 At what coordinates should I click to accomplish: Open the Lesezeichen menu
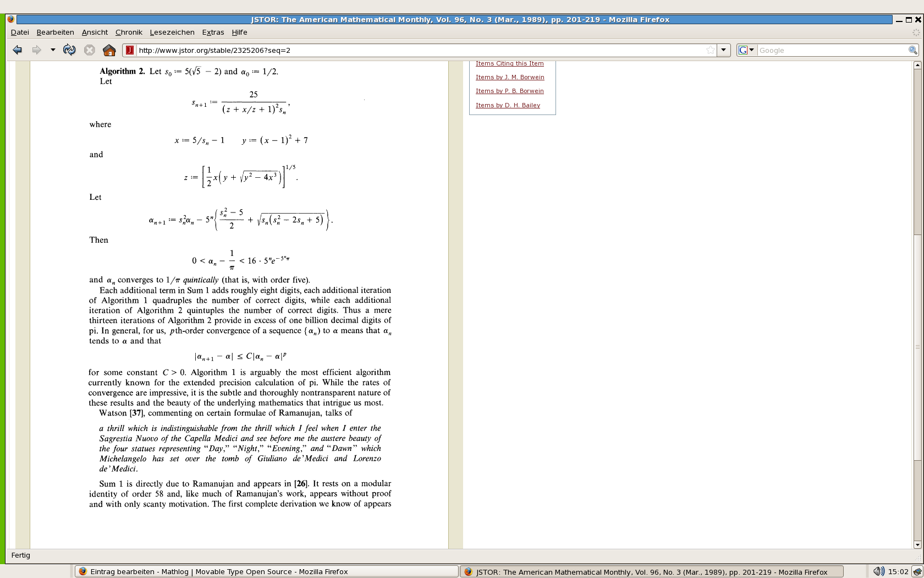pyautogui.click(x=172, y=32)
